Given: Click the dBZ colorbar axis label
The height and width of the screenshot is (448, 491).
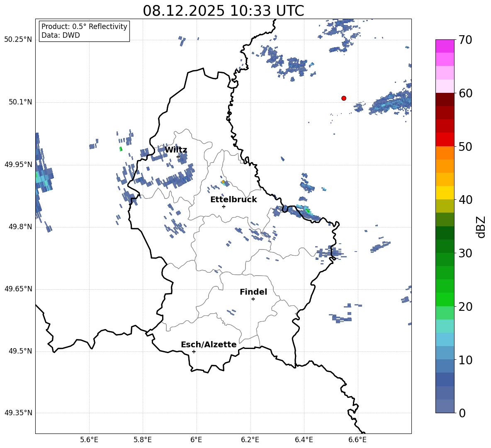Looking at the screenshot, I should (x=481, y=227).
